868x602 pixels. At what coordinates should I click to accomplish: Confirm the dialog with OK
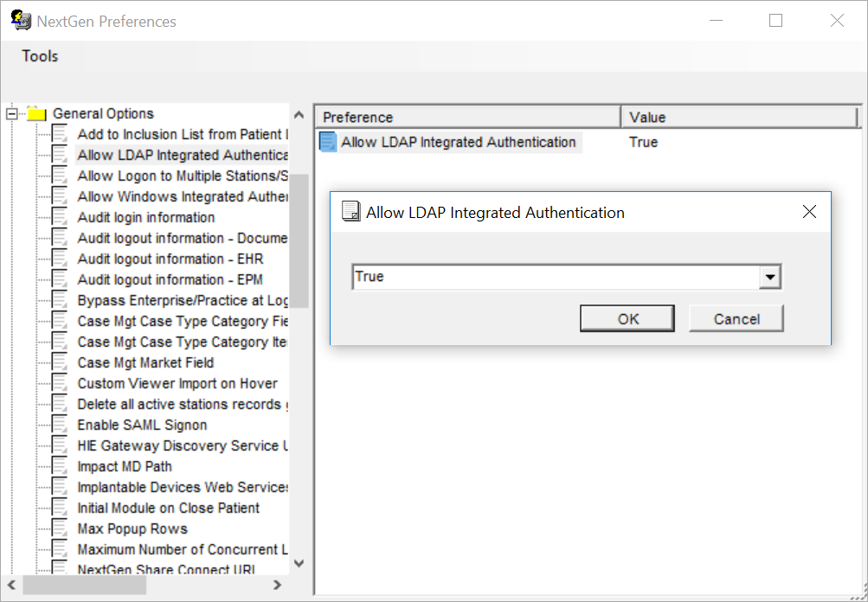pyautogui.click(x=627, y=318)
